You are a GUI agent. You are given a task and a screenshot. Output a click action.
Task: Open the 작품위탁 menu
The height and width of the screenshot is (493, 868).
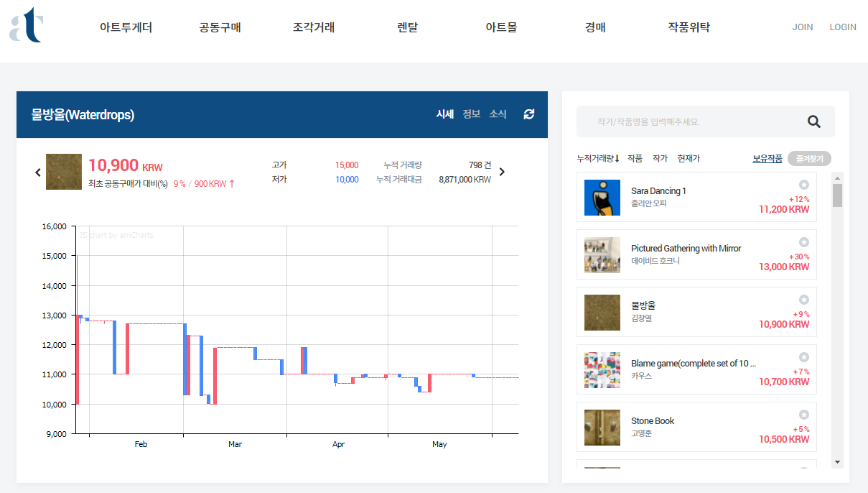click(x=689, y=27)
